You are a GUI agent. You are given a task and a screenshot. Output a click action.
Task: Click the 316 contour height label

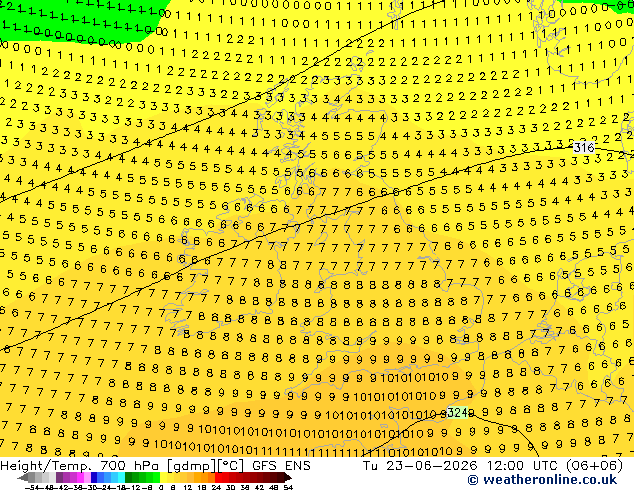click(584, 148)
